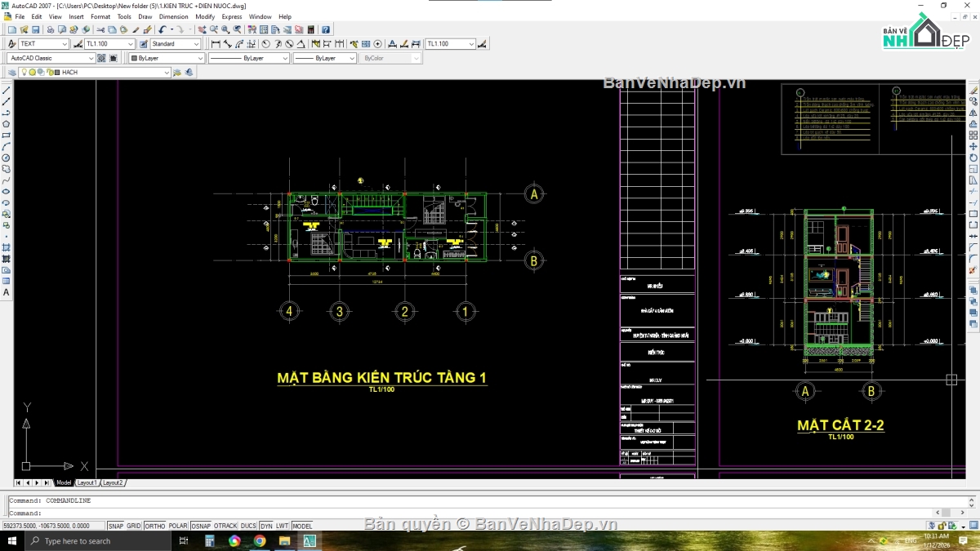The height and width of the screenshot is (551, 980).
Task: Select the Rotate tool
Action: click(x=973, y=158)
